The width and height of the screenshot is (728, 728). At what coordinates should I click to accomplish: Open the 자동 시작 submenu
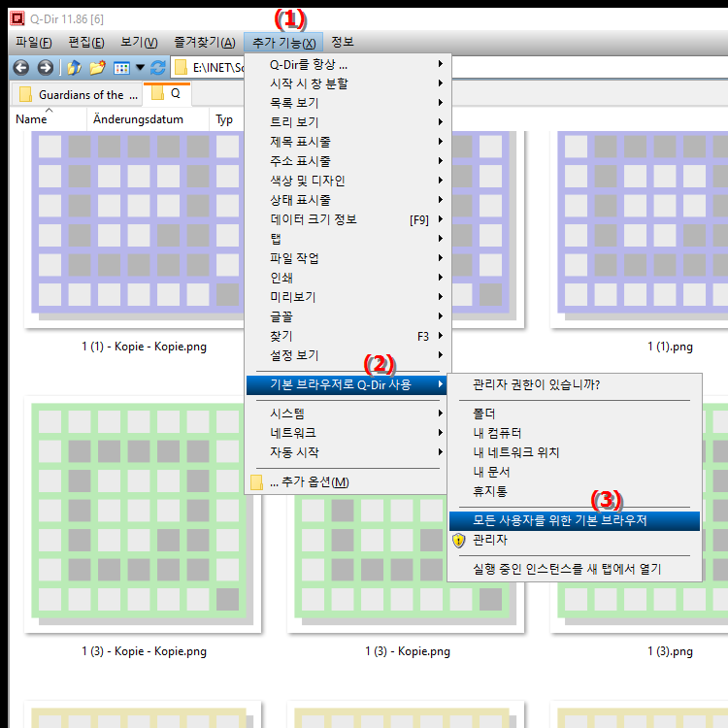click(347, 452)
